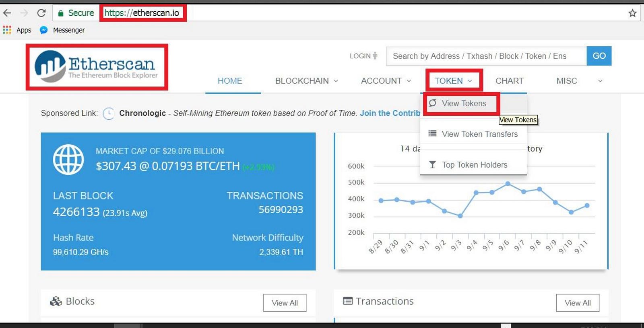Click last block number 4266133

[x=76, y=212]
